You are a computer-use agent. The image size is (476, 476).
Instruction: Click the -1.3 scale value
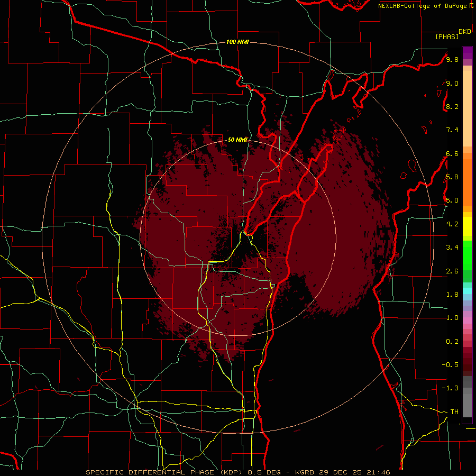click(450, 388)
